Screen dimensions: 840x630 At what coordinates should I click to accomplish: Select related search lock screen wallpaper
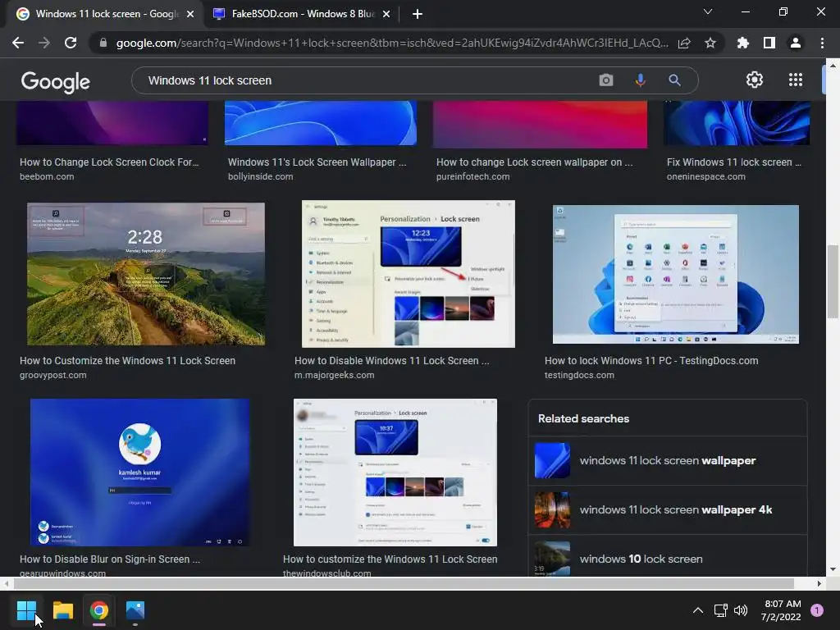pos(667,461)
